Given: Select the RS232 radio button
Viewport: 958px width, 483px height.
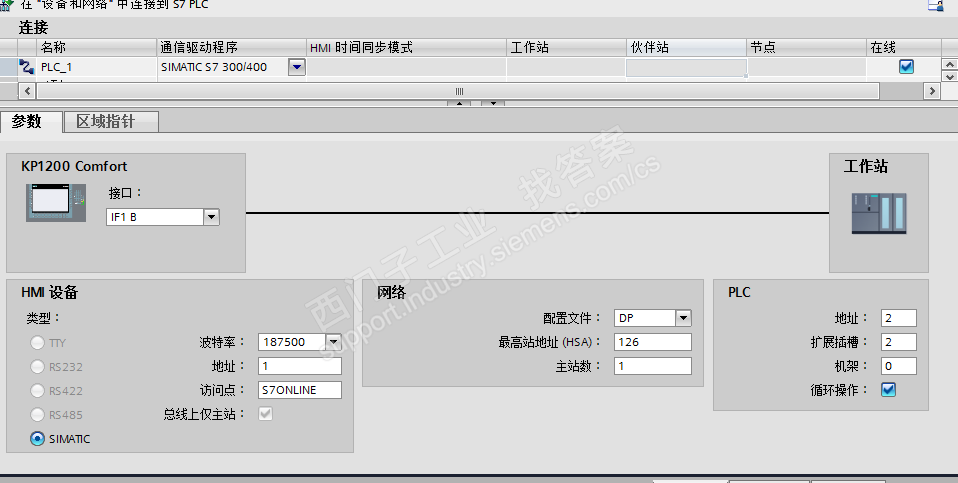Looking at the screenshot, I should coord(37,366).
